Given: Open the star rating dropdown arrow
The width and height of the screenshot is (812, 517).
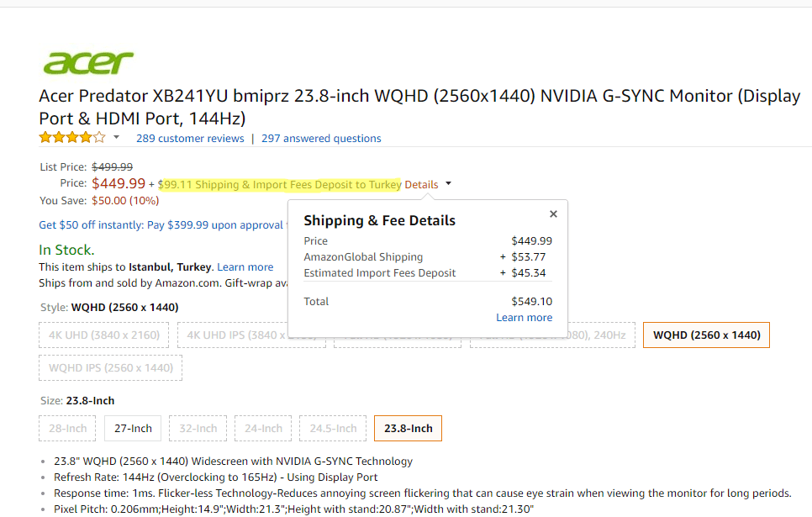Looking at the screenshot, I should (117, 137).
